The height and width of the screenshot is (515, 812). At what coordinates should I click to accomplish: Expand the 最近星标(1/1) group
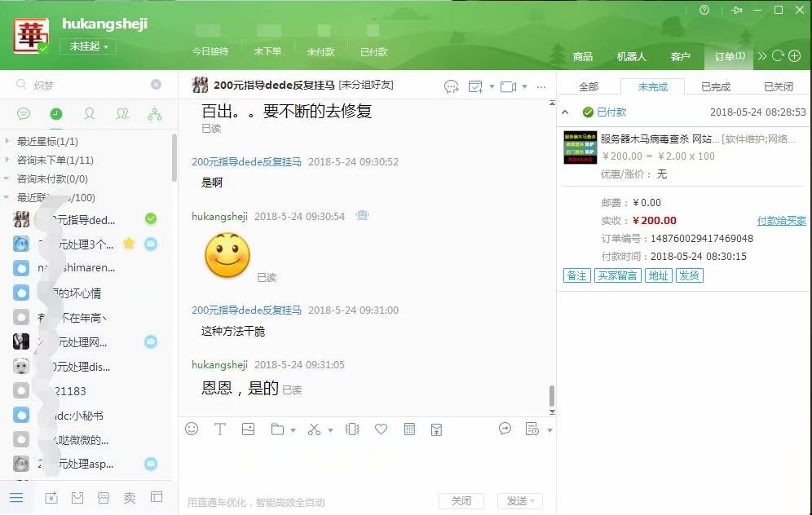pos(7,141)
